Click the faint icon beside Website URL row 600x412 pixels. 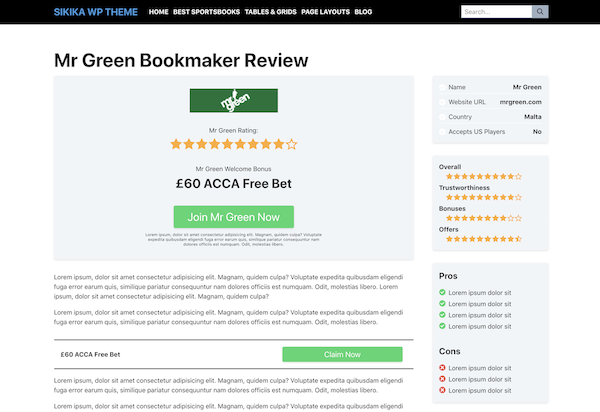coord(442,102)
